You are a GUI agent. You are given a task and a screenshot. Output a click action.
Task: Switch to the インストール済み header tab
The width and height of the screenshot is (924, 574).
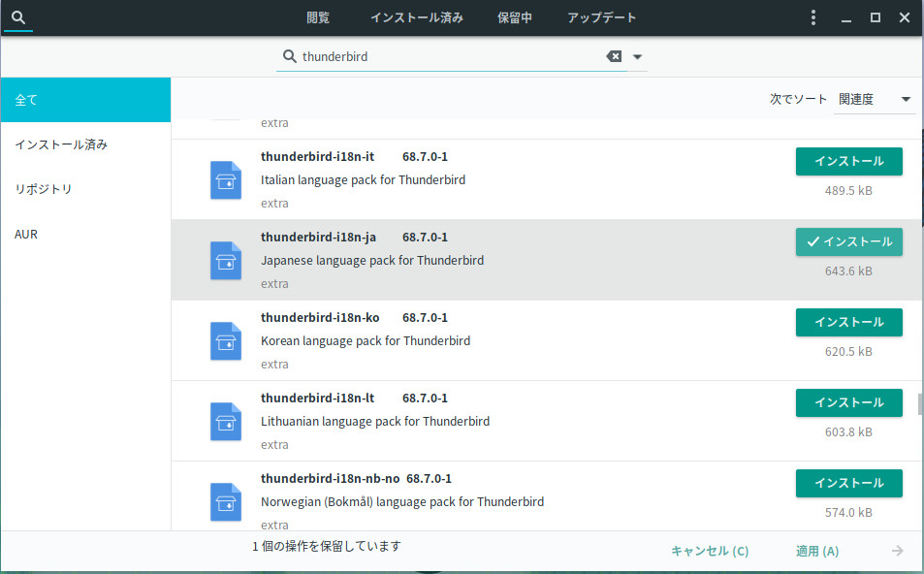pos(417,17)
